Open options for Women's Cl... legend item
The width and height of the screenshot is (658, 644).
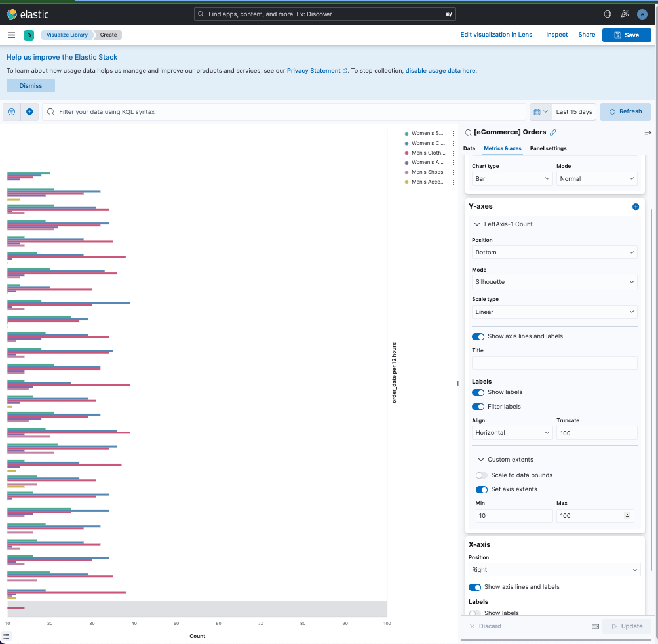click(454, 144)
